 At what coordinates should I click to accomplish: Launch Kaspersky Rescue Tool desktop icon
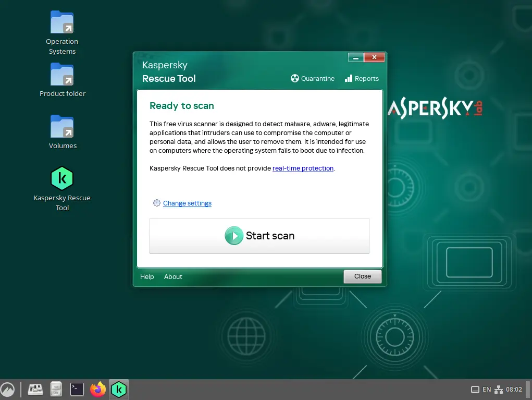click(x=62, y=179)
